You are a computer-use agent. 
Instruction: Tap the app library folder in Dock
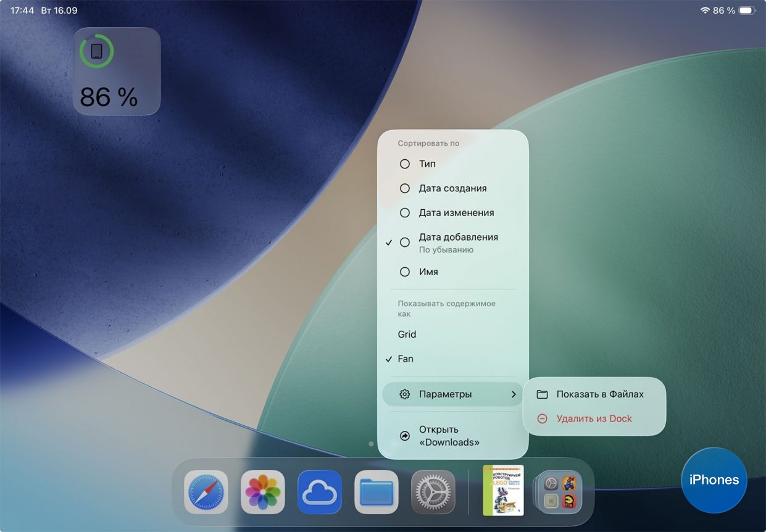click(560, 493)
